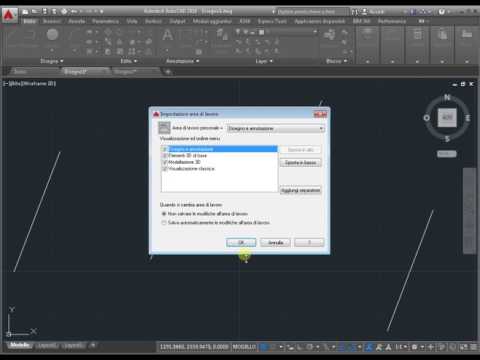This screenshot has width=480, height=360.
Task: Open the Vista ribbon tab
Action: click(x=132, y=21)
